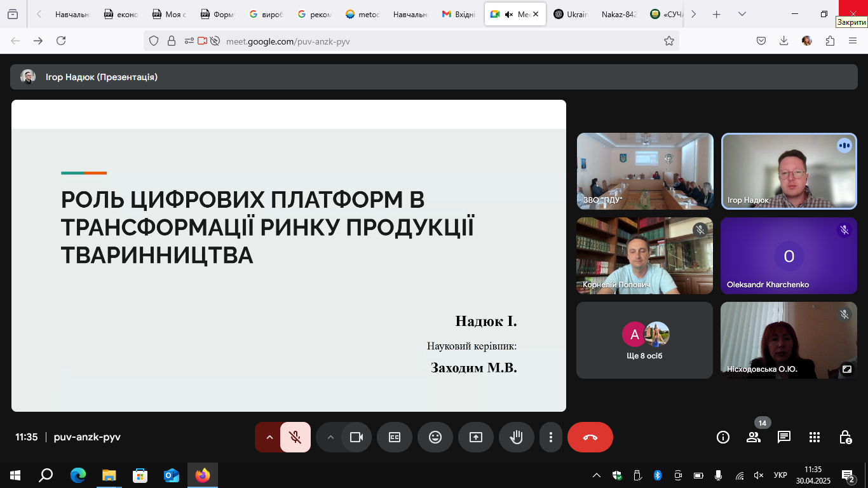Screen dimensions: 868x488
Task: Click the 'Ще 8 осіб' participants tile
Action: 644,341
